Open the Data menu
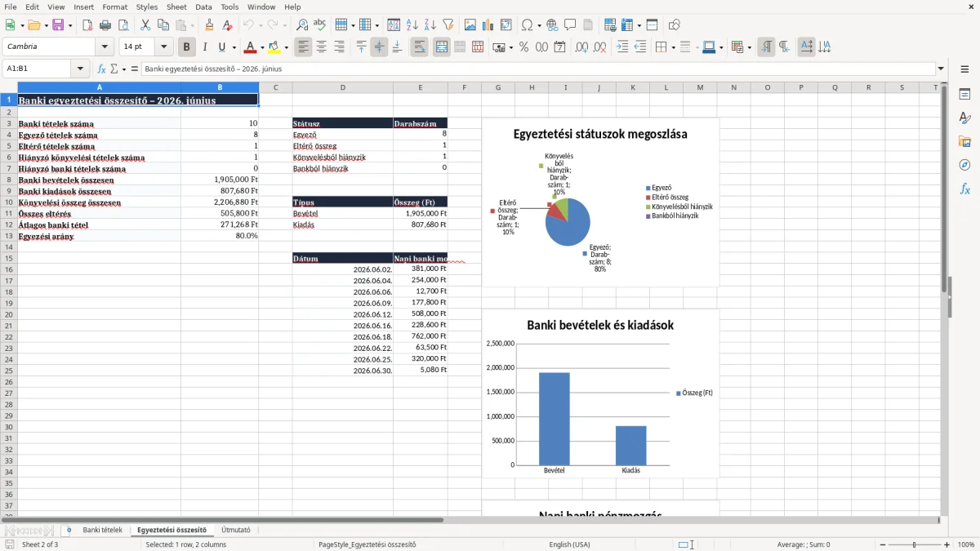Image resolution: width=980 pixels, height=551 pixels. pos(203,7)
